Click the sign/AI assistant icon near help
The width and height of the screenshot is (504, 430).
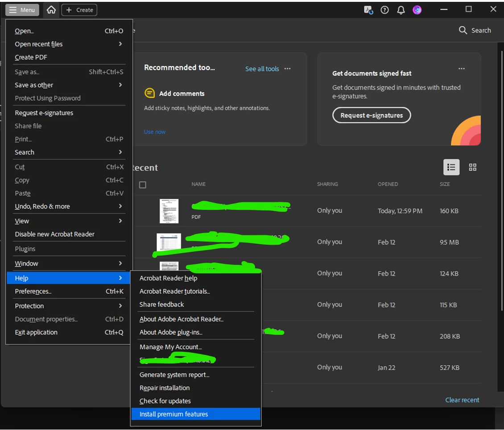tap(368, 10)
